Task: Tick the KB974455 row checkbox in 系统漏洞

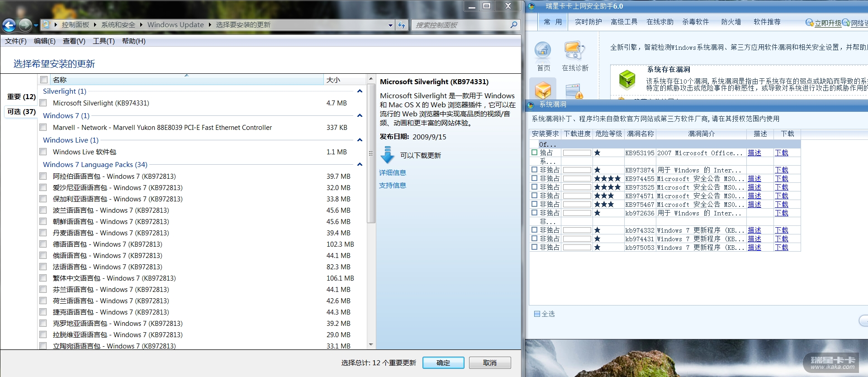Action: [x=535, y=178]
